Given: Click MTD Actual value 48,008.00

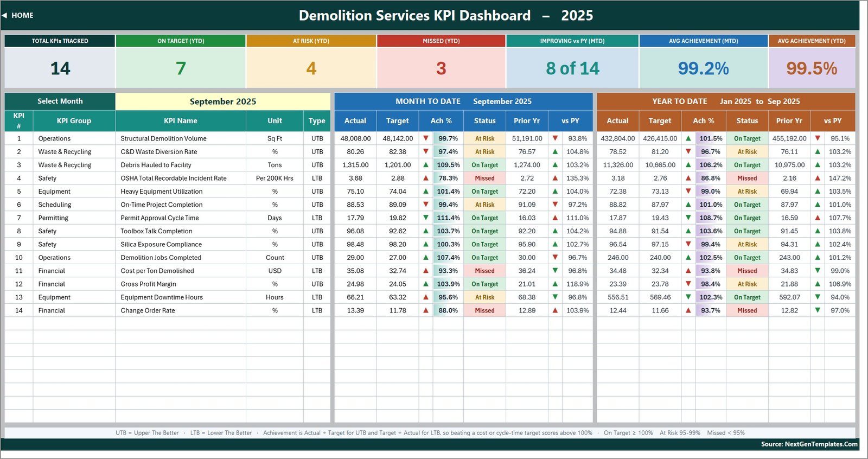Looking at the screenshot, I should pos(355,138).
